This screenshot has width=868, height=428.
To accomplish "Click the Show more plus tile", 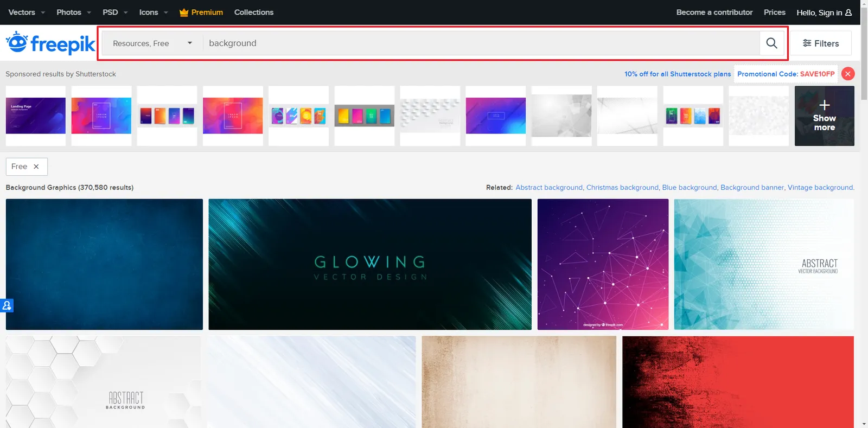I will coord(824,116).
